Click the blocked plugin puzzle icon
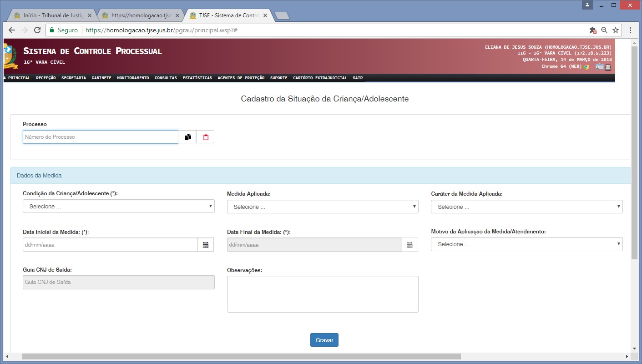The image size is (642, 364). point(592,30)
